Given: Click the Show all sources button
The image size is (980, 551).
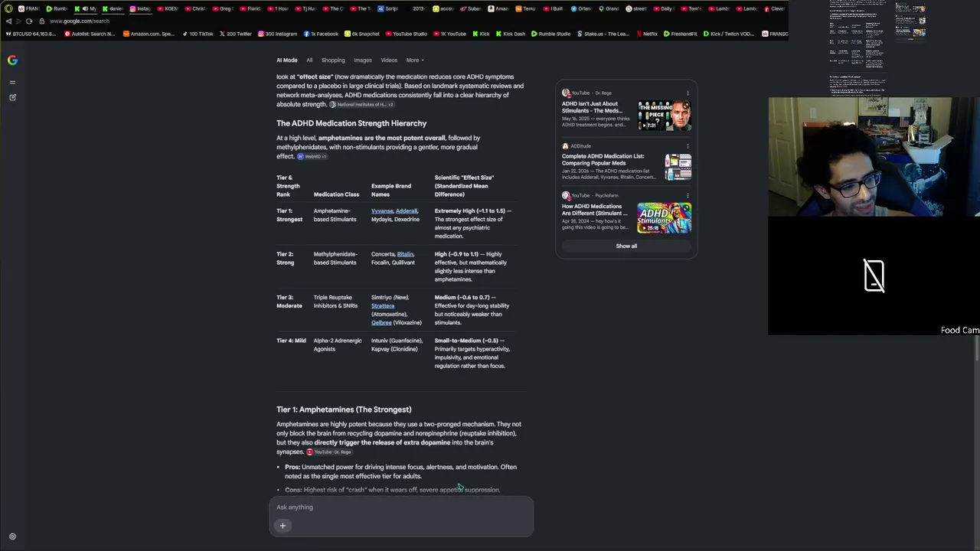Looking at the screenshot, I should [626, 246].
